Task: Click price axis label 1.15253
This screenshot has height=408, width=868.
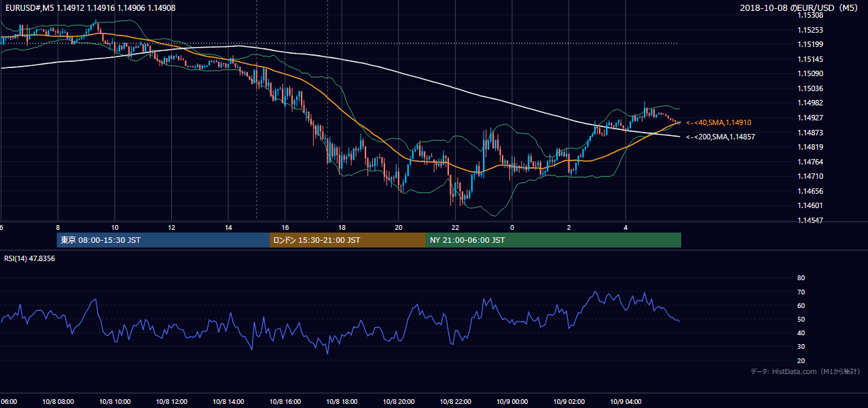Action: [810, 30]
